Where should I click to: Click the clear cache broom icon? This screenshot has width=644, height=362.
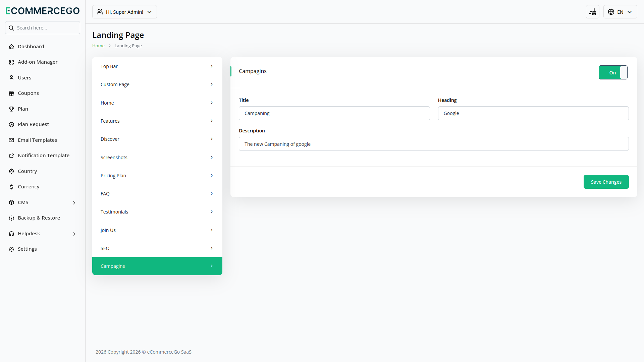[x=593, y=12]
